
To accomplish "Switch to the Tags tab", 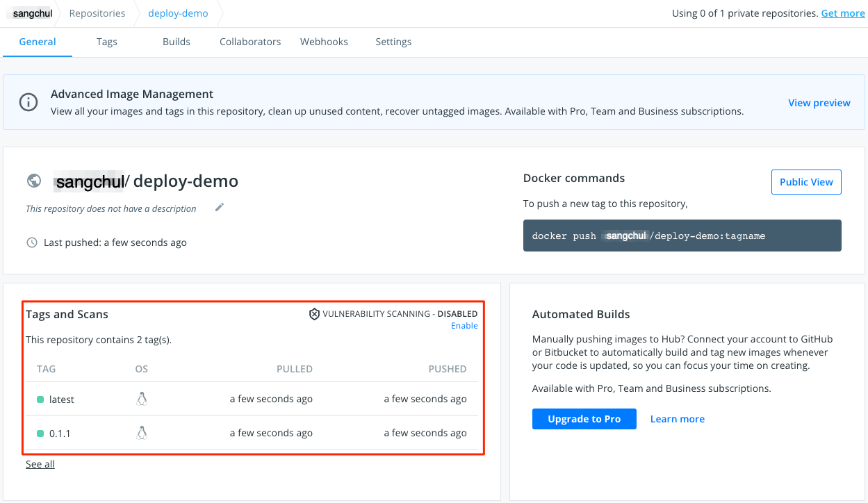I will [x=107, y=42].
